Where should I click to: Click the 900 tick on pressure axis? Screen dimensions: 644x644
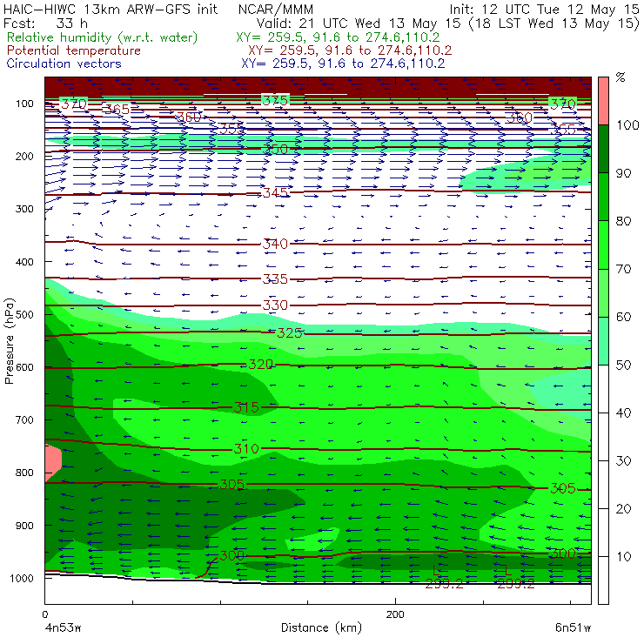coord(24,526)
